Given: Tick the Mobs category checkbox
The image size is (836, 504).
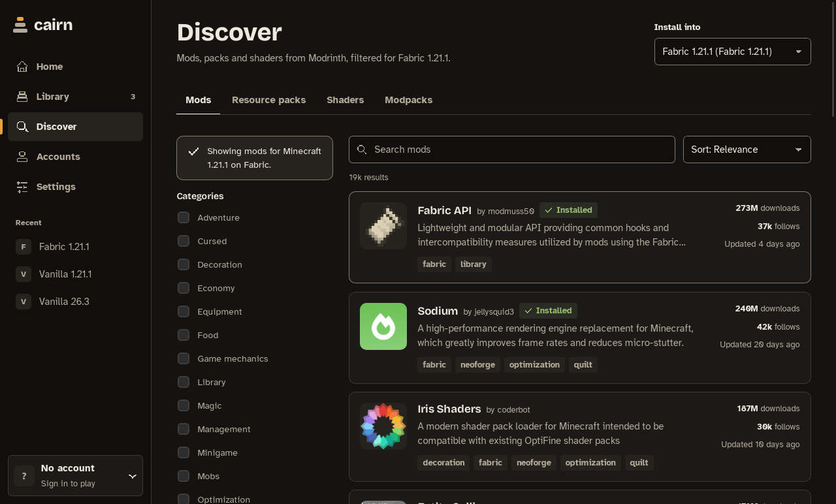Looking at the screenshot, I should click(184, 476).
